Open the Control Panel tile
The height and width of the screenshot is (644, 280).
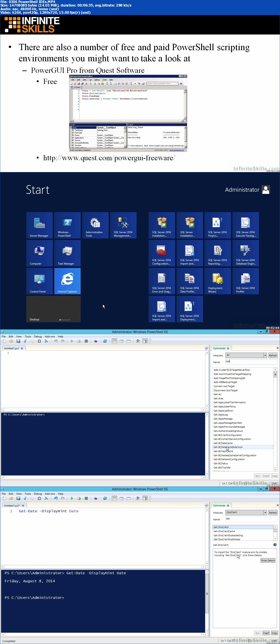point(39,281)
